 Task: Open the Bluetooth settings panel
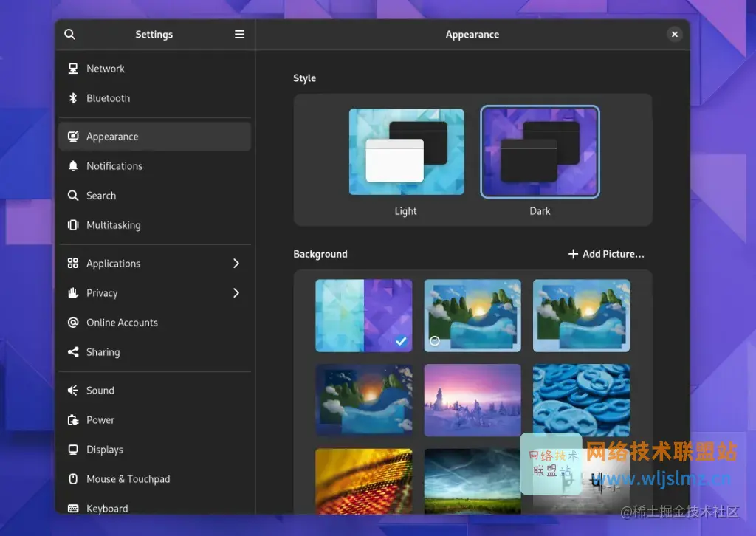coord(155,98)
